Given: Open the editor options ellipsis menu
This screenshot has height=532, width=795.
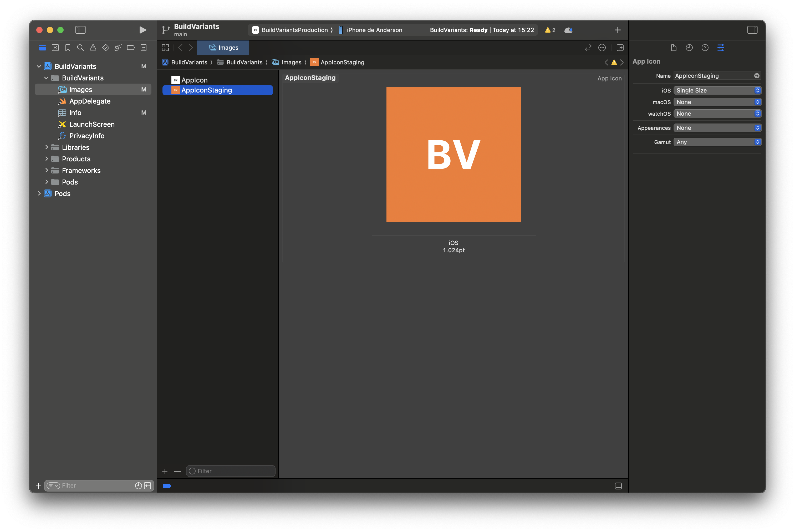Looking at the screenshot, I should 602,48.
